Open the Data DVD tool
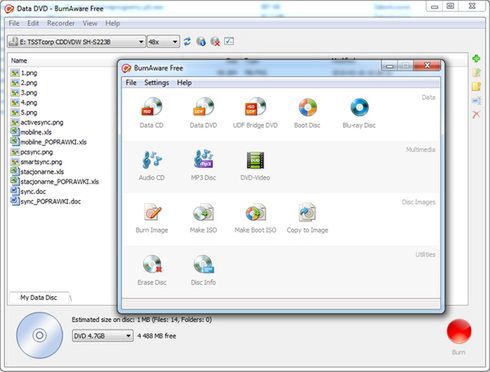The width and height of the screenshot is (490, 372). (x=203, y=112)
